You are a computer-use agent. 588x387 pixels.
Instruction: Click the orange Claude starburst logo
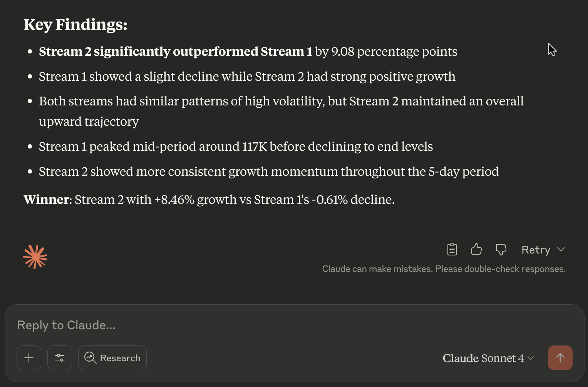click(x=35, y=257)
